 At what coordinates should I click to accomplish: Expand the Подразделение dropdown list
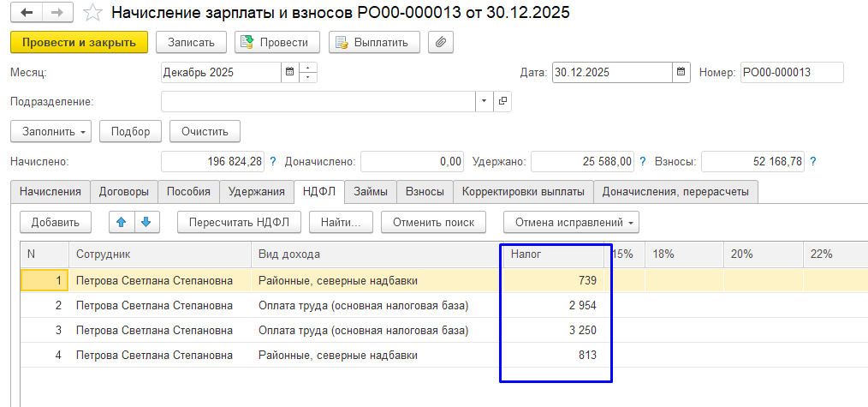click(485, 102)
